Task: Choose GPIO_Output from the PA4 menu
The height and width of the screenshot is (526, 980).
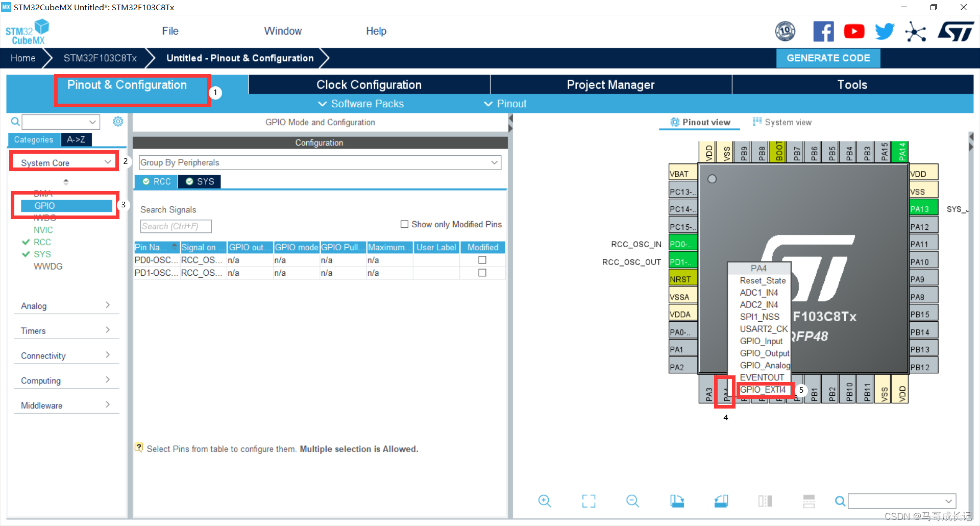Action: pyautogui.click(x=764, y=353)
